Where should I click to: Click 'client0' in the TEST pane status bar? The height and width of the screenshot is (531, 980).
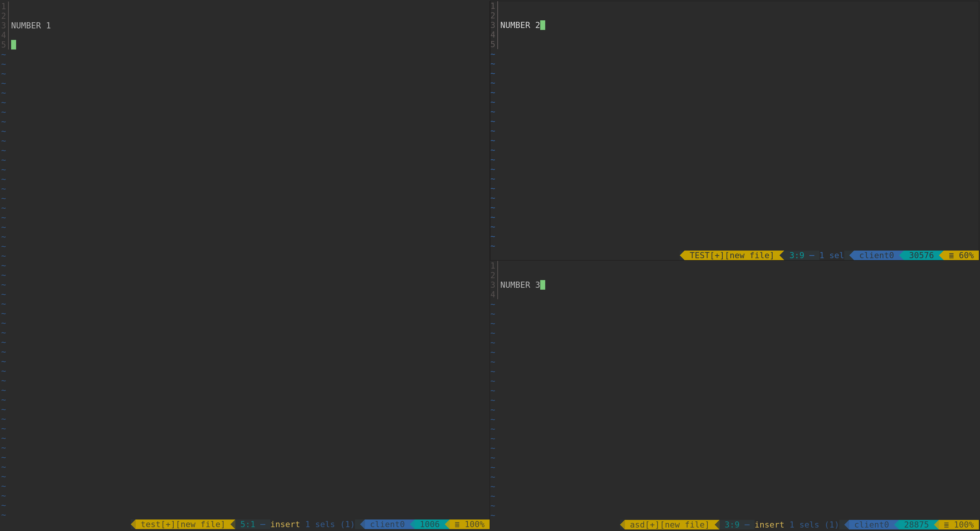[876, 256]
